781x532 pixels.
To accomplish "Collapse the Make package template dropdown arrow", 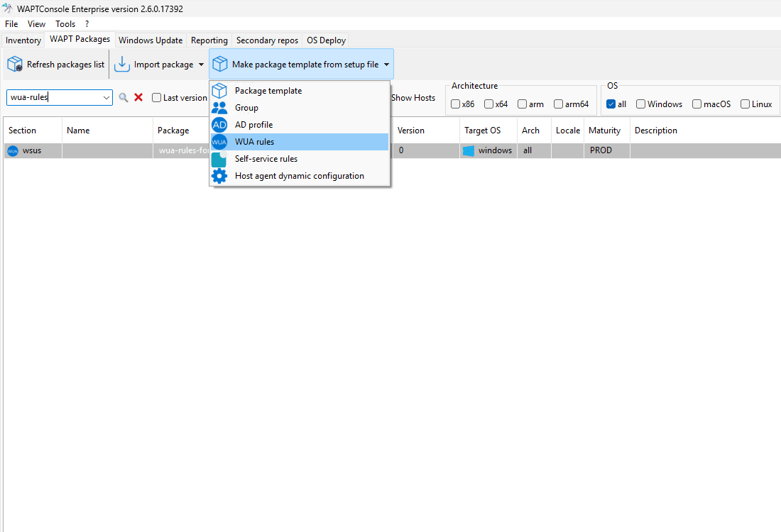I will click(x=386, y=65).
